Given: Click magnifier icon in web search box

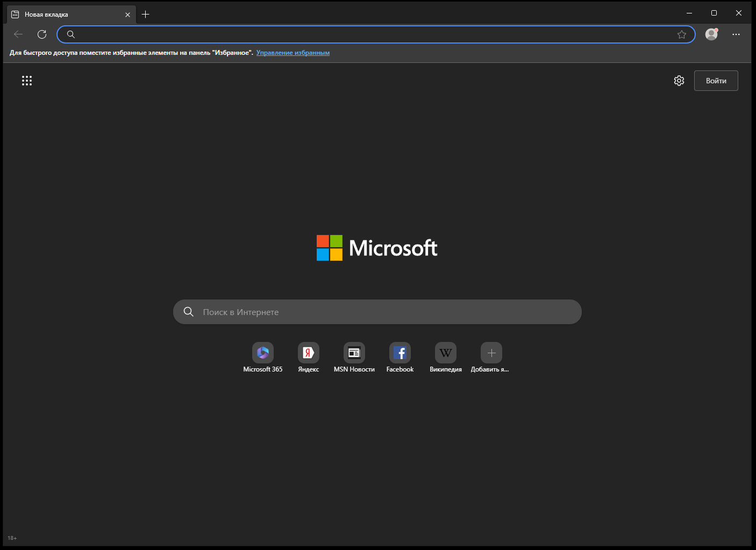Looking at the screenshot, I should 189,312.
